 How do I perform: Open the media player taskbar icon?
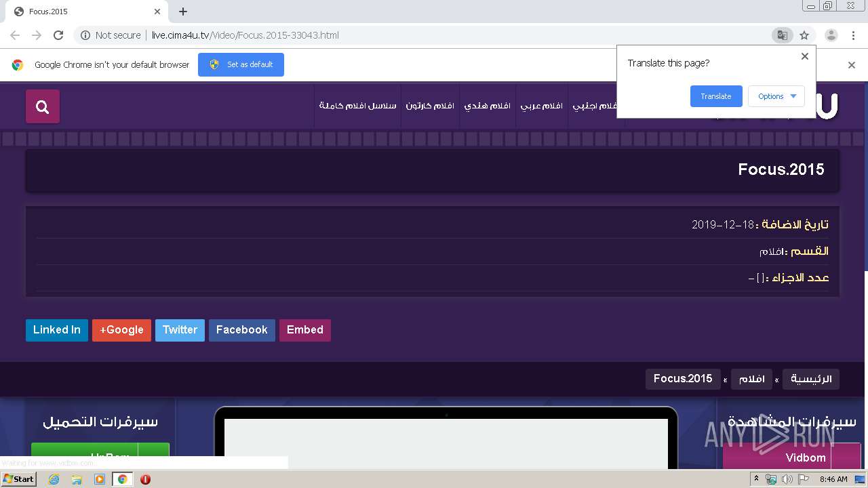click(100, 479)
